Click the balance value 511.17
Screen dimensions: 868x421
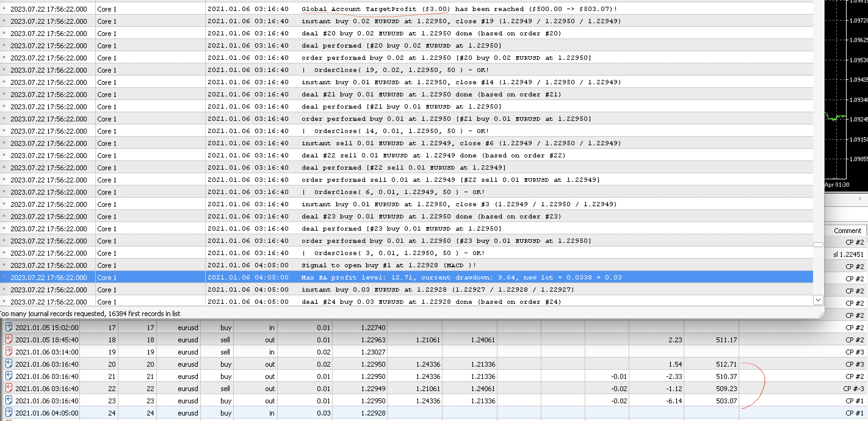[726, 340]
